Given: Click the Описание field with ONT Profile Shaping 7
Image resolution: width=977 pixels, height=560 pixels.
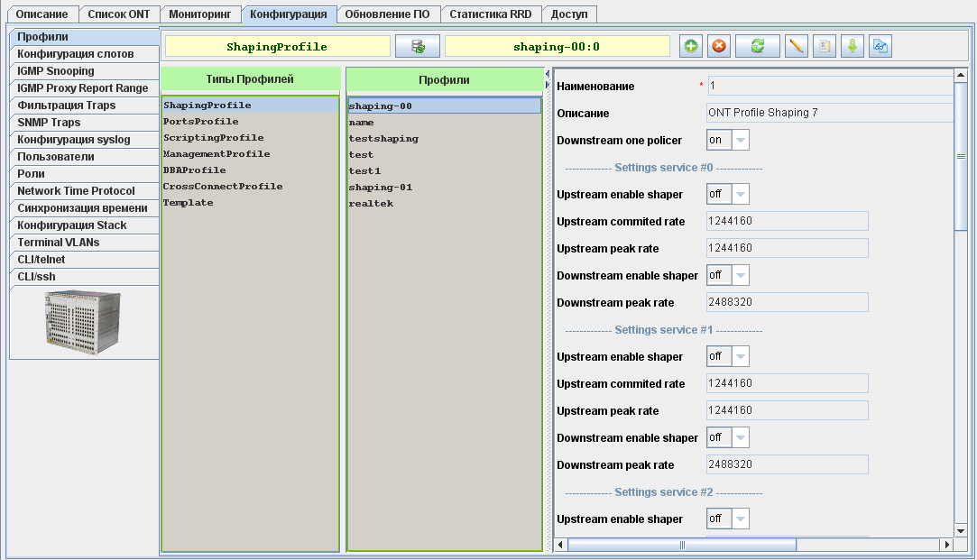Looking at the screenshot, I should click(830, 113).
